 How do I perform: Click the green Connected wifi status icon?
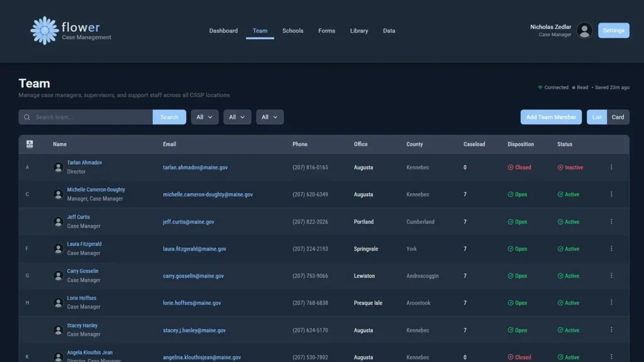pyautogui.click(x=540, y=87)
